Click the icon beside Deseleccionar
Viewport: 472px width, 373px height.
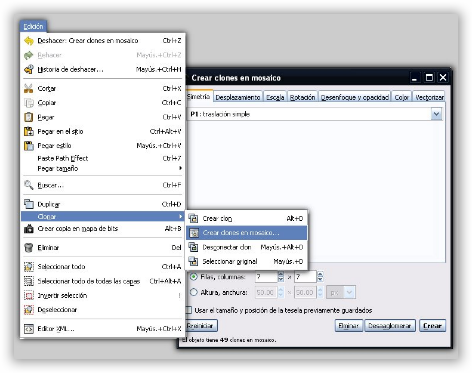tap(29, 310)
